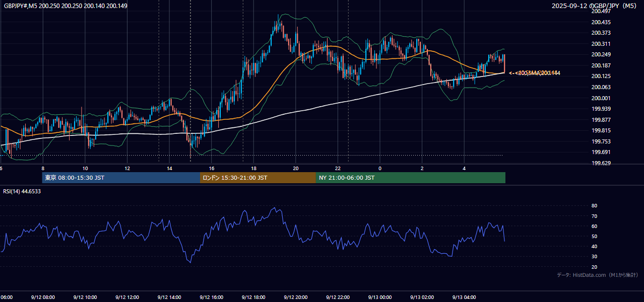Click the bottom time label 9/12 16:00

point(211,297)
